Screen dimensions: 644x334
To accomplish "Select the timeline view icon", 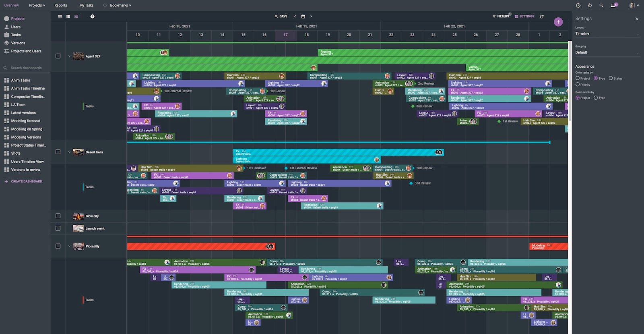I will pos(76,17).
